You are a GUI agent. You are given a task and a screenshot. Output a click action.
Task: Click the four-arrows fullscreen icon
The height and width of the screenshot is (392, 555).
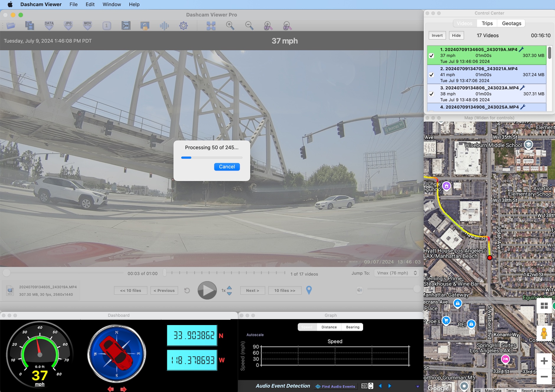pos(211,26)
